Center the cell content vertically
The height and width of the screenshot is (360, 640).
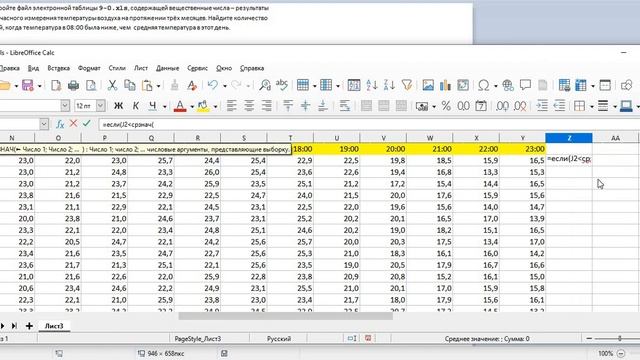pyautogui.click(x=305, y=106)
